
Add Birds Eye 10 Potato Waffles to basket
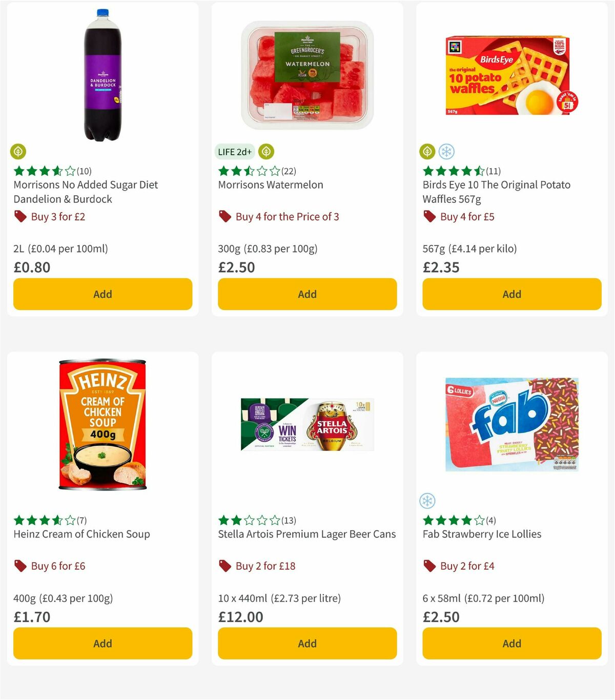511,294
